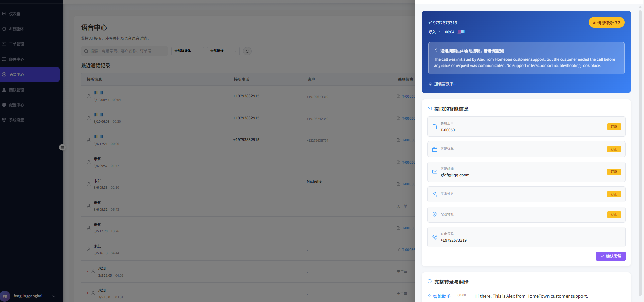Click 订正 next to the matched email
This screenshot has width=644, height=302.
[614, 172]
